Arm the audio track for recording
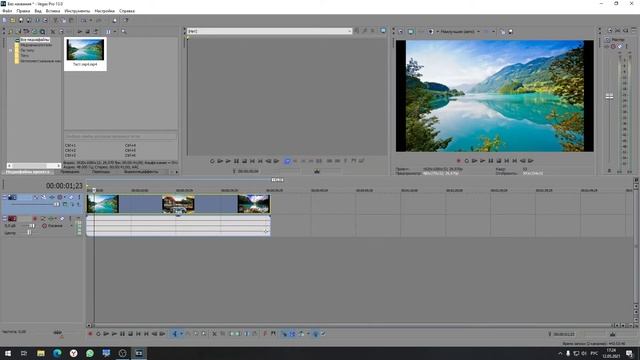 35,219
